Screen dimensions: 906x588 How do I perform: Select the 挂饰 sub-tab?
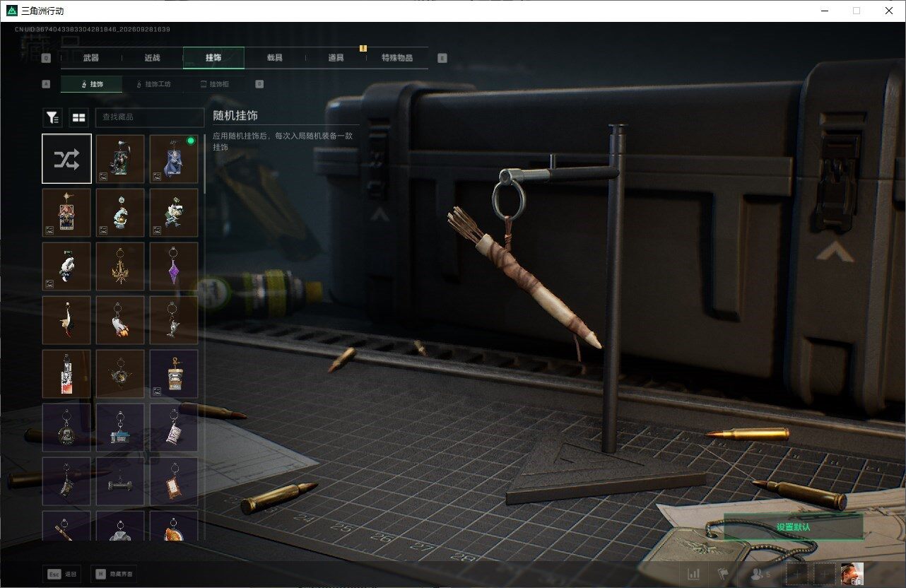[92, 84]
